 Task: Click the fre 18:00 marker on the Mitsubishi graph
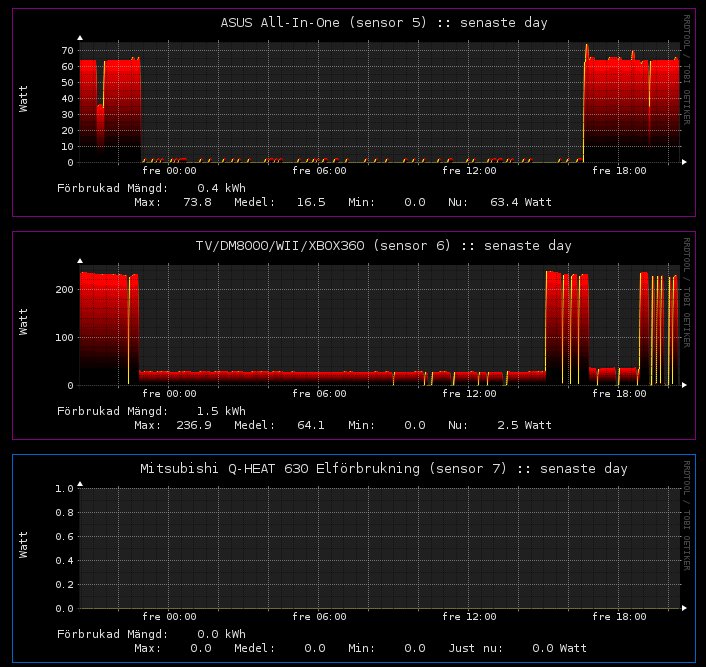tap(619, 617)
